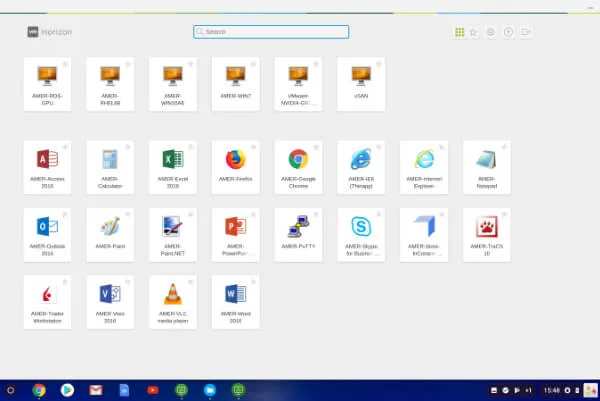Open Google Docs from the shelf
600x401 pixels.
coord(124,390)
